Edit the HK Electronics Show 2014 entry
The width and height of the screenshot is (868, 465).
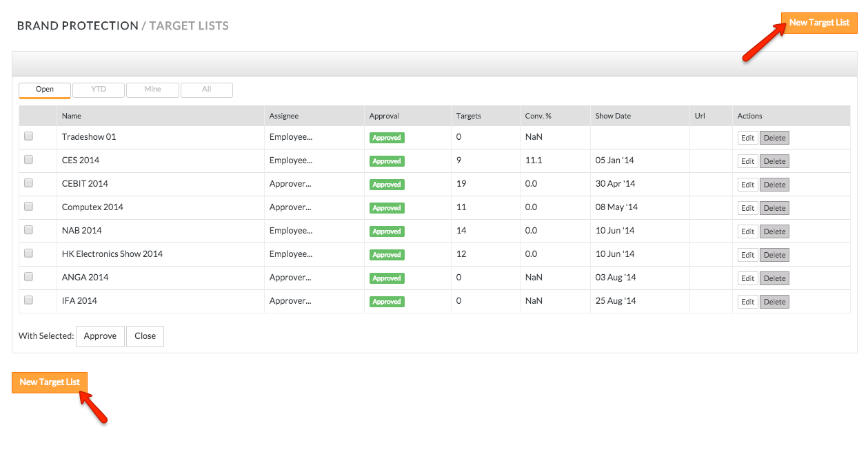click(747, 255)
